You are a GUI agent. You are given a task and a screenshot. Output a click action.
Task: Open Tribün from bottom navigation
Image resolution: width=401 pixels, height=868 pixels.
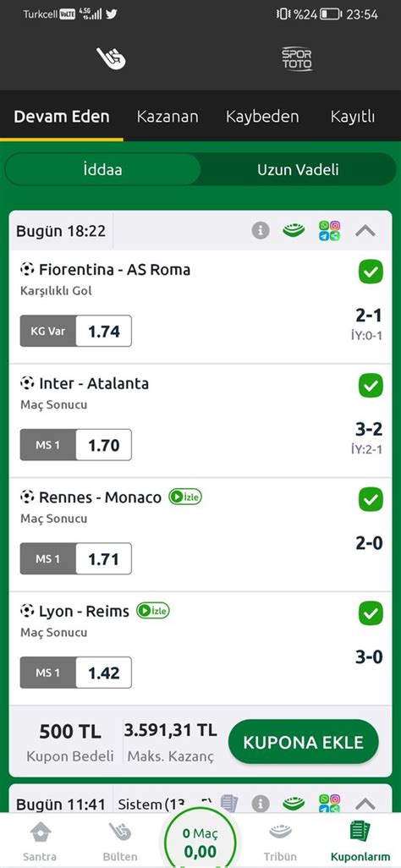pos(280,841)
